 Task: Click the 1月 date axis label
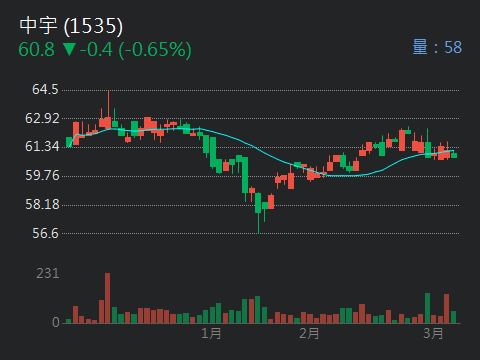point(211,333)
